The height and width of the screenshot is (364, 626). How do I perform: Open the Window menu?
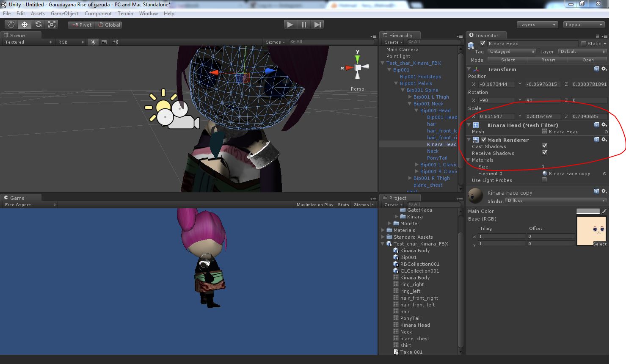point(149,14)
